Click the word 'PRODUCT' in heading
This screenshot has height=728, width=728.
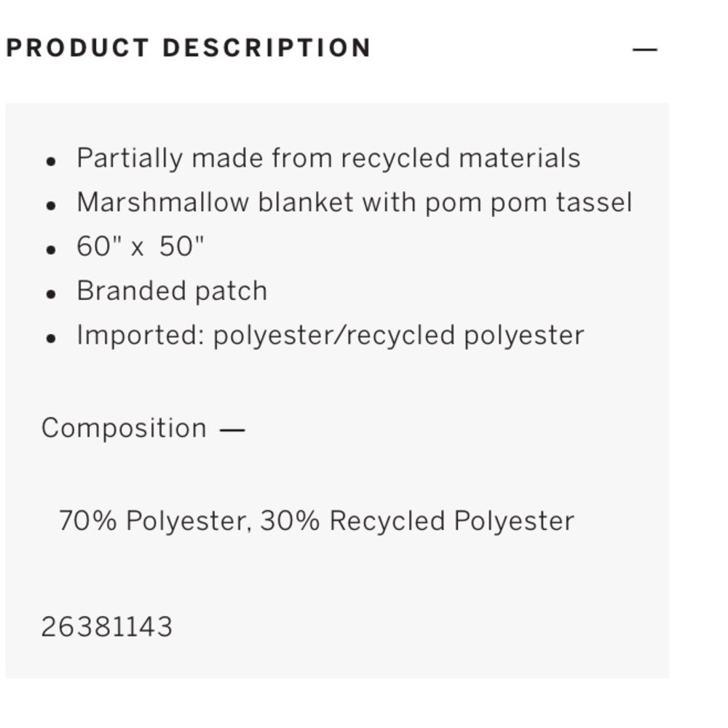pyautogui.click(x=78, y=48)
